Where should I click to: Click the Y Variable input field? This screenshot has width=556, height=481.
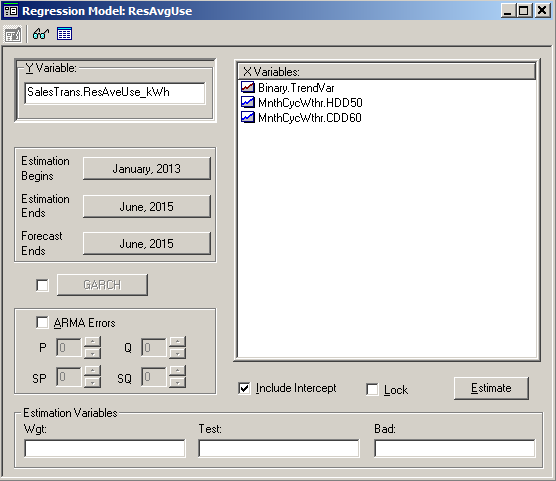(115, 93)
